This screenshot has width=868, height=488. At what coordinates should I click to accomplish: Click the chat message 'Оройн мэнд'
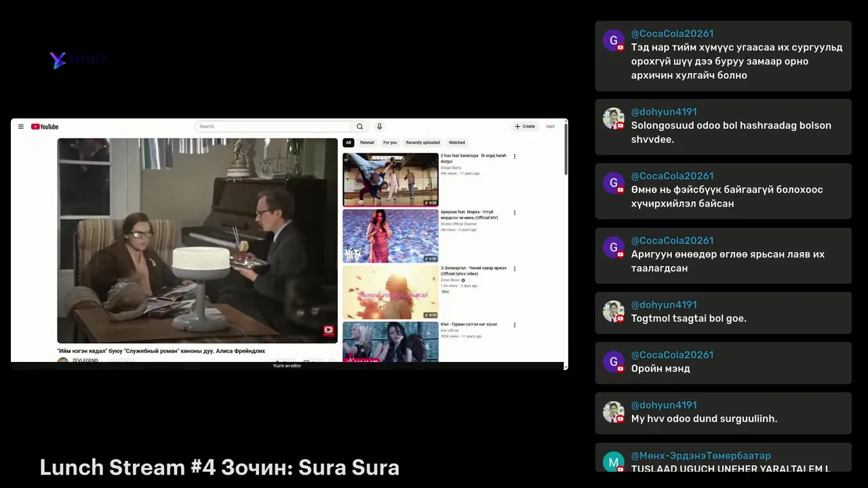(x=660, y=369)
